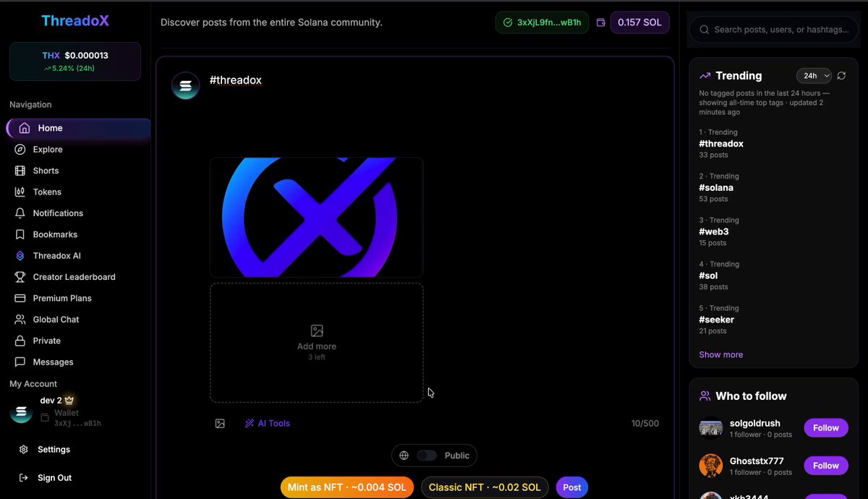Follow Ghoststx777
Viewport: 868px width, 499px height.
click(x=825, y=466)
